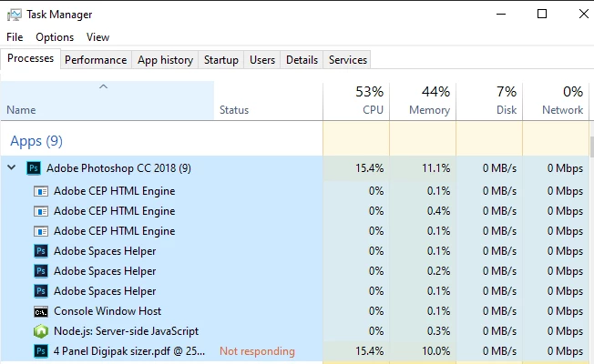The image size is (594, 364).
Task: Click the vertical scrollbar thumb
Action: point(592,147)
